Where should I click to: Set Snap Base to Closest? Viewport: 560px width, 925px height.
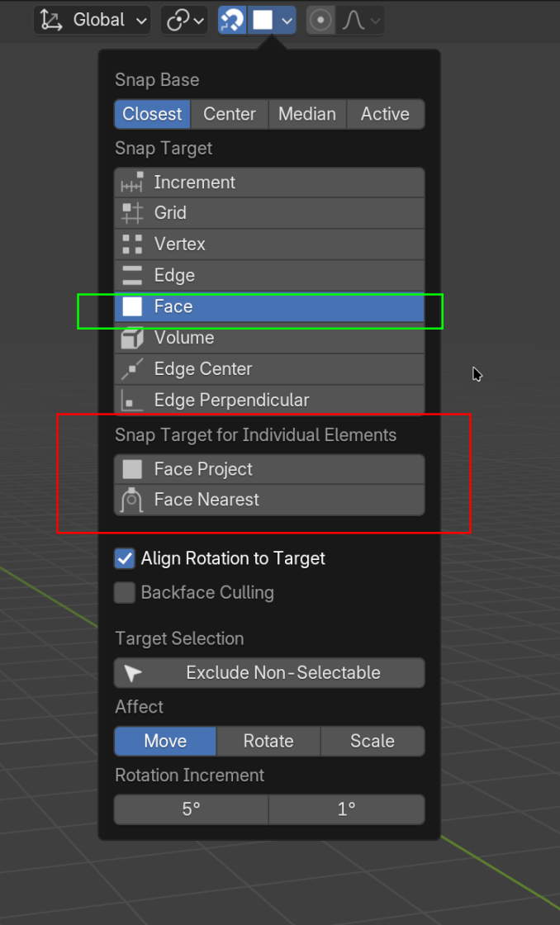pos(152,114)
